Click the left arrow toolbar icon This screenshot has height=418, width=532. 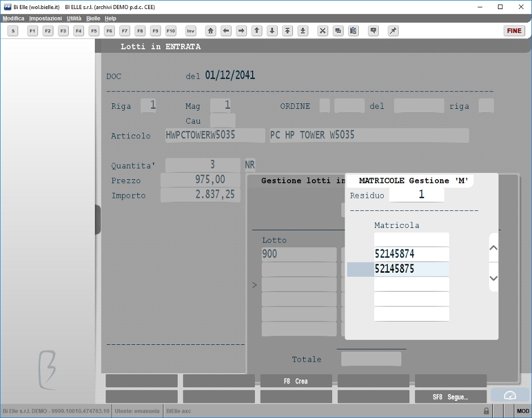[226, 31]
